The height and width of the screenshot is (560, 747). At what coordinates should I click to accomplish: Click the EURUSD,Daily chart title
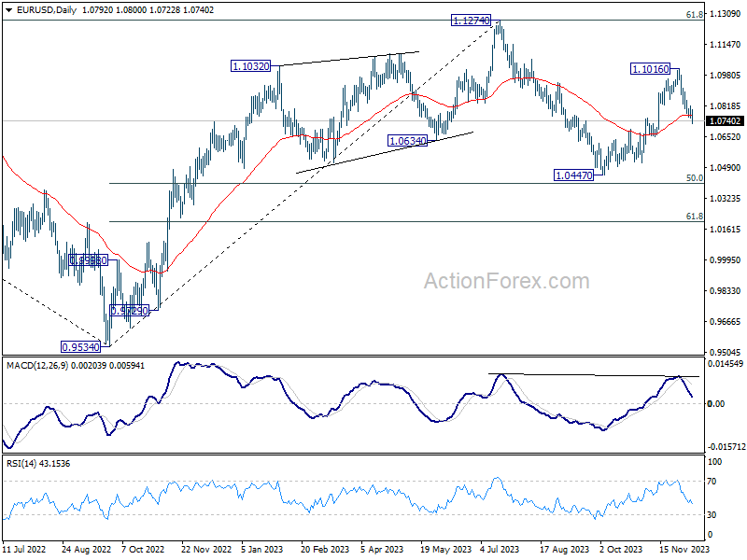click(x=46, y=9)
